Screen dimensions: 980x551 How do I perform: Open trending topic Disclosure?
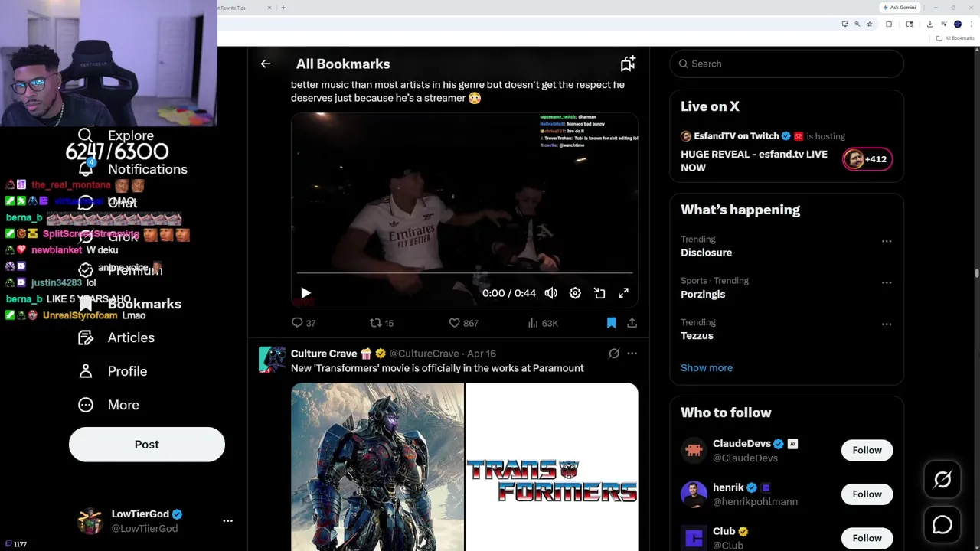coord(706,253)
